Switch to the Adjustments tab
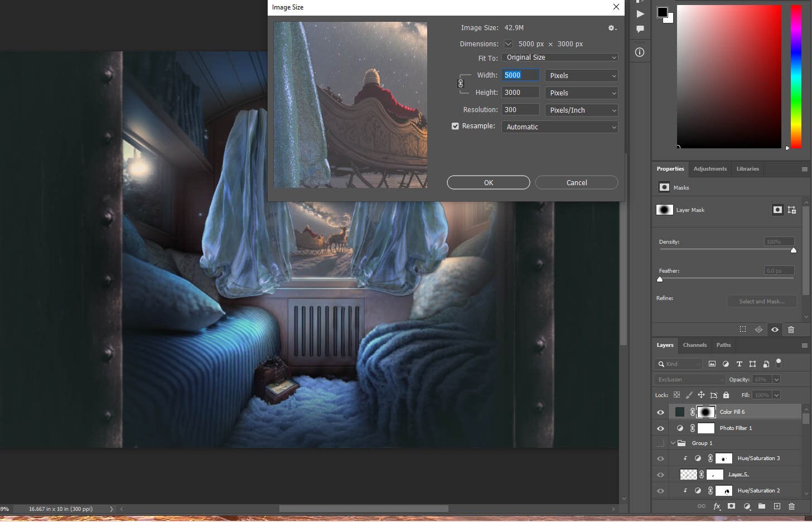Screen dimensions: 812x522 coord(709,169)
